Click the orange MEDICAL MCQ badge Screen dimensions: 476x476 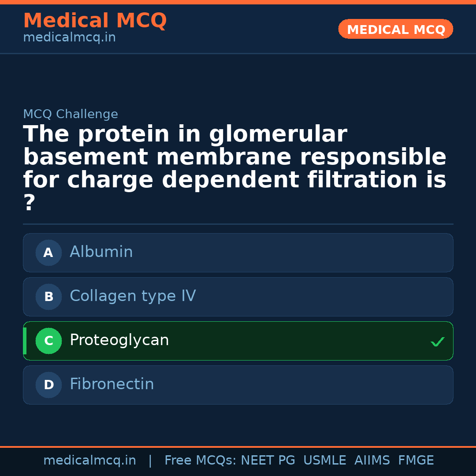tap(395, 29)
